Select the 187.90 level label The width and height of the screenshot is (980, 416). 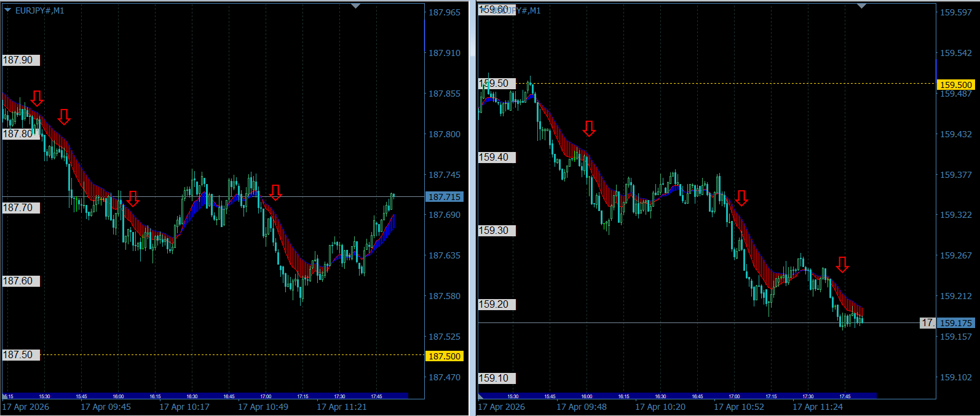point(21,60)
